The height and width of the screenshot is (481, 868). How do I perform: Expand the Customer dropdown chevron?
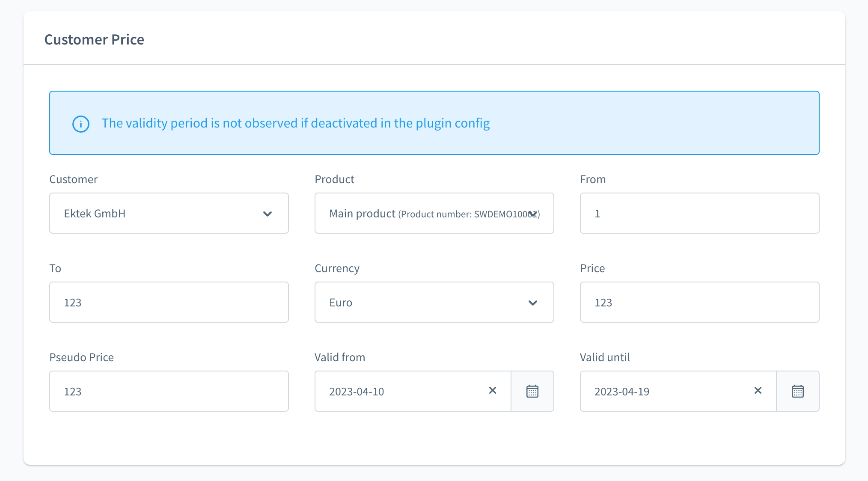pos(268,214)
